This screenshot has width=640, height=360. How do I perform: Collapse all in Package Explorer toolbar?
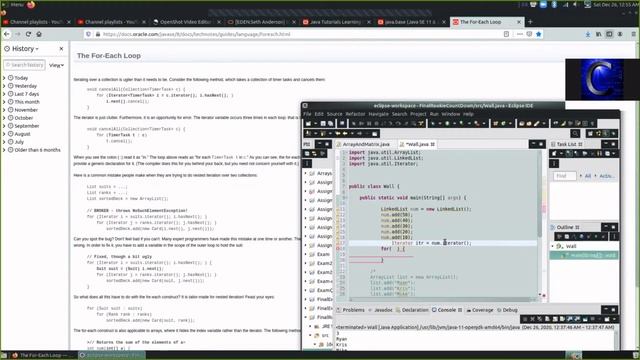click(307, 153)
